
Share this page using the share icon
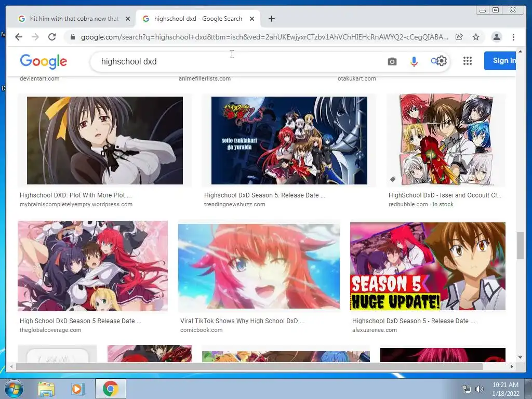point(459,37)
